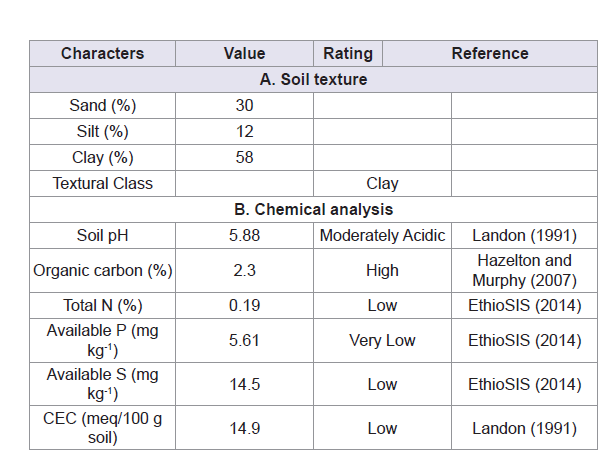Click the Silt value 12
This screenshot has height=465, width=615.
244,131
